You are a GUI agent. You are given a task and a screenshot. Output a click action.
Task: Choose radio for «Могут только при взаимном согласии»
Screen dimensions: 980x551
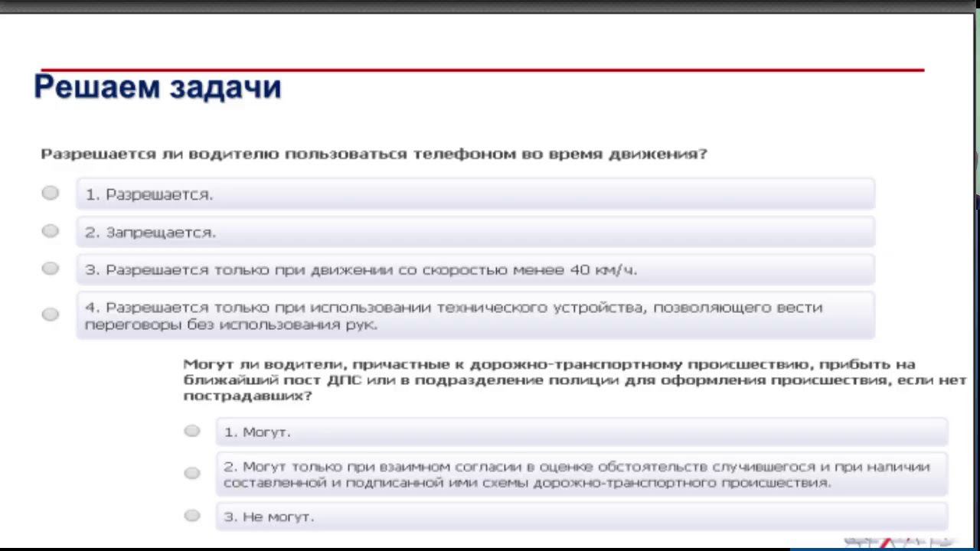(192, 473)
